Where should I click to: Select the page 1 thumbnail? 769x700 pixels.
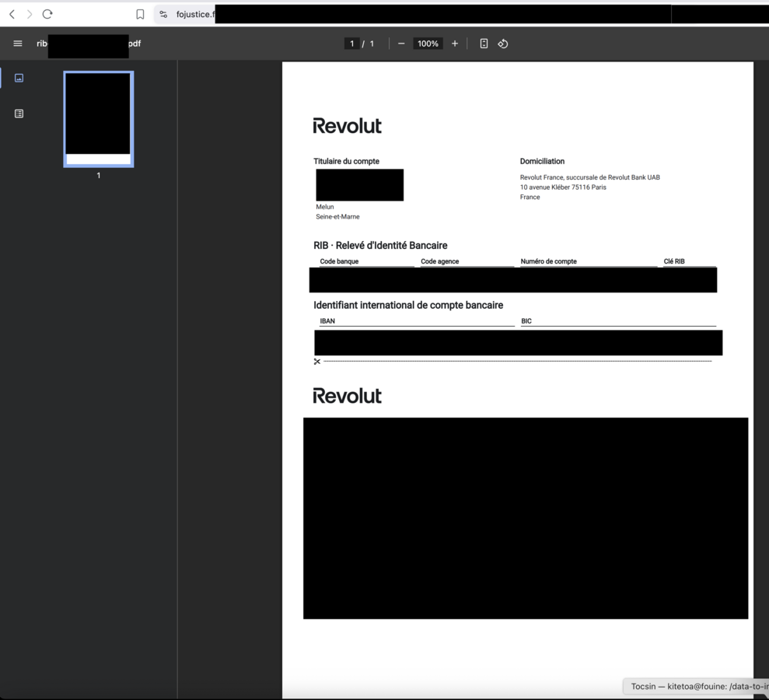[x=99, y=119]
